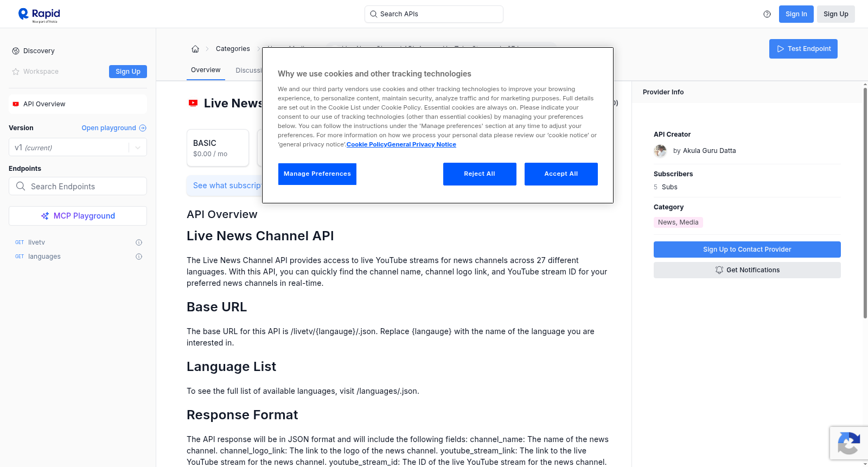
Task: Click the Test Endpoint button
Action: point(803,49)
